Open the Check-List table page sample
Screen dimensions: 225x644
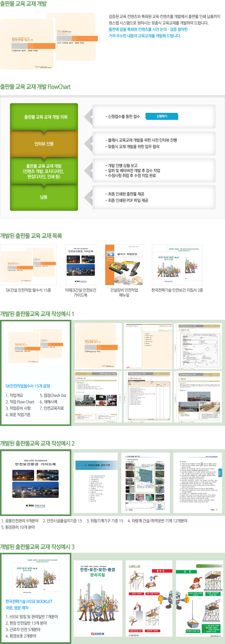[148, 397]
